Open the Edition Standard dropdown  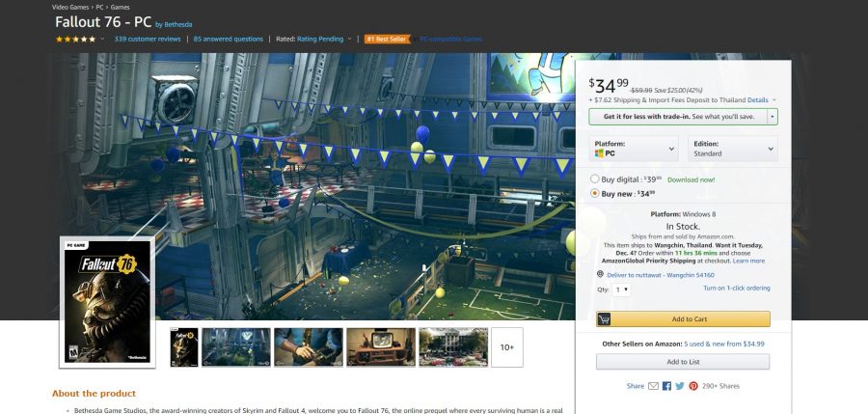click(x=732, y=149)
